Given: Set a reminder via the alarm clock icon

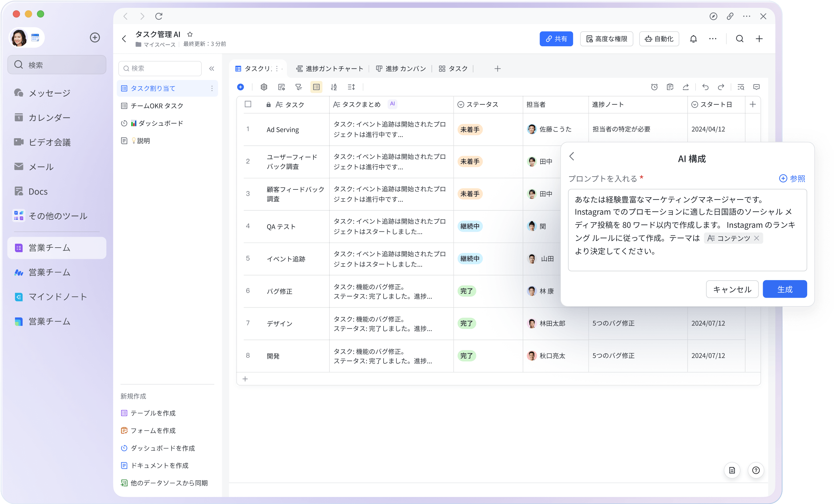Looking at the screenshot, I should click(x=654, y=87).
